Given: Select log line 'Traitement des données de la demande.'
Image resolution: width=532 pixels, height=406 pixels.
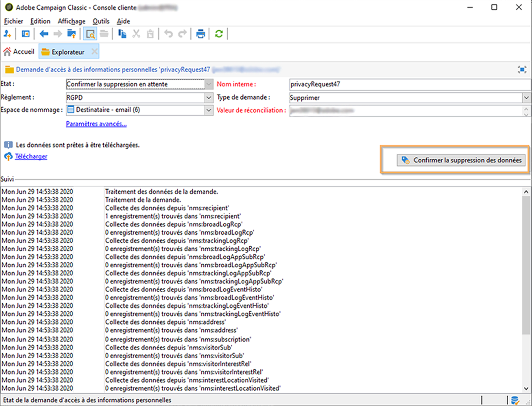Looking at the screenshot, I should point(162,192).
